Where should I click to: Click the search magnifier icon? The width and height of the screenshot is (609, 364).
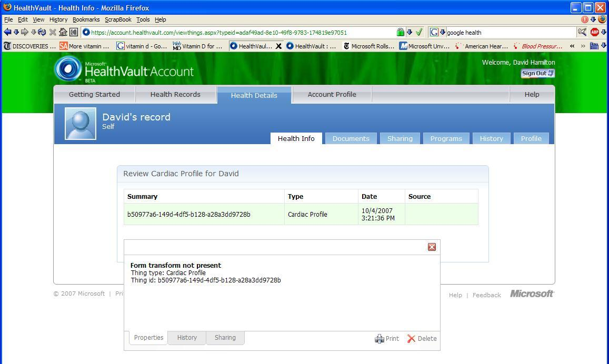(x=582, y=32)
